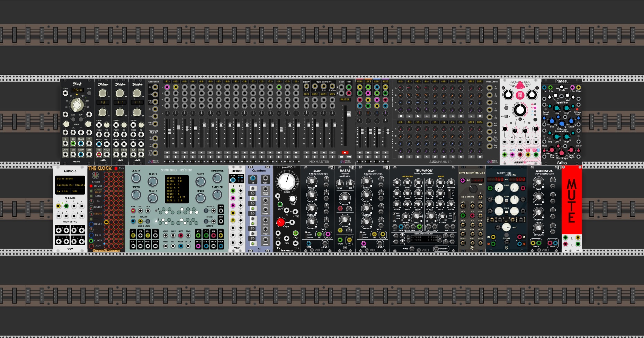The width and height of the screenshot is (644, 338).
Task: Solo MixMaster track 01
Action: click(167, 157)
